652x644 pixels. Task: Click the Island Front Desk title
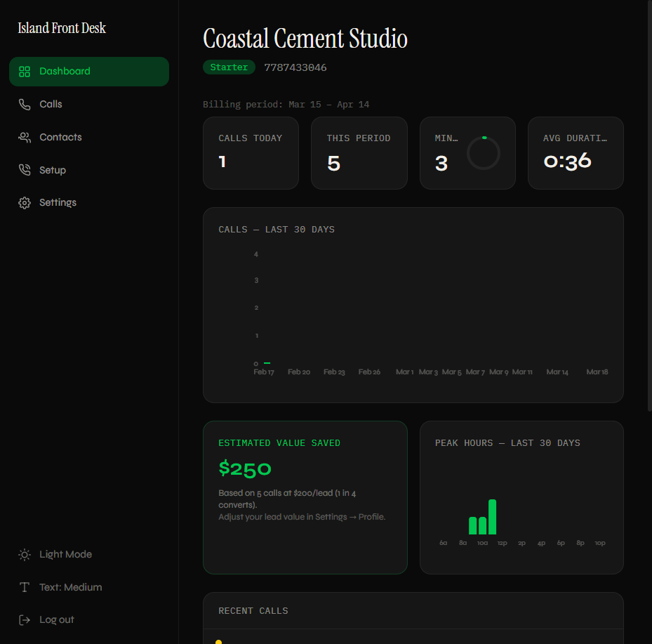coord(62,27)
